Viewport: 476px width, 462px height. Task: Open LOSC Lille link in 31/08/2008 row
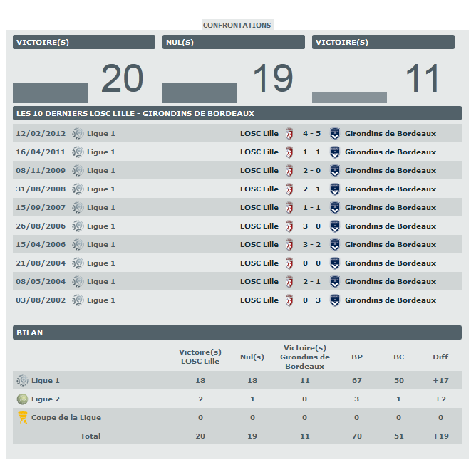coord(259,189)
